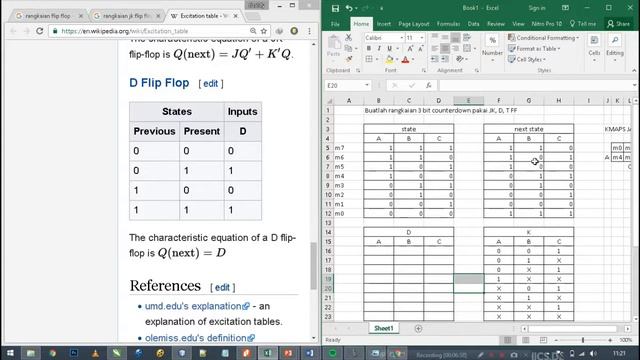Decrease font size in Excel

420,49
